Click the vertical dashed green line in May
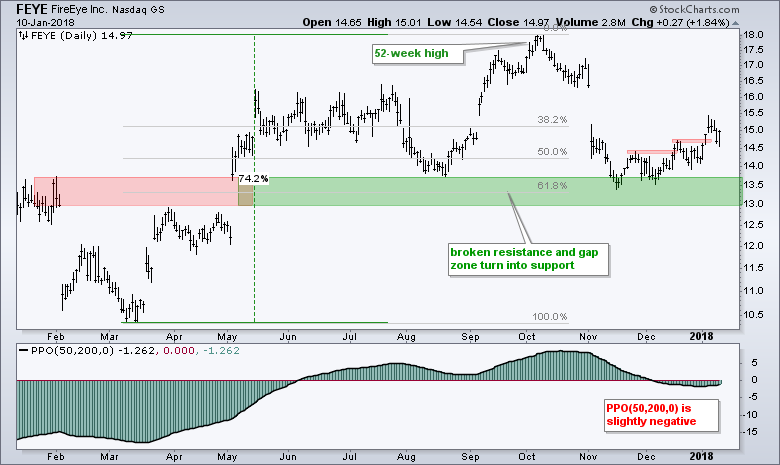Screen dimensions: 780x465 point(254,179)
